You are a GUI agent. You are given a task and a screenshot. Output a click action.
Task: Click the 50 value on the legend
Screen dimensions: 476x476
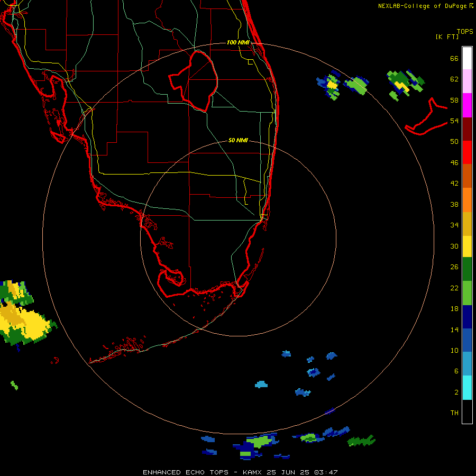coord(454,141)
